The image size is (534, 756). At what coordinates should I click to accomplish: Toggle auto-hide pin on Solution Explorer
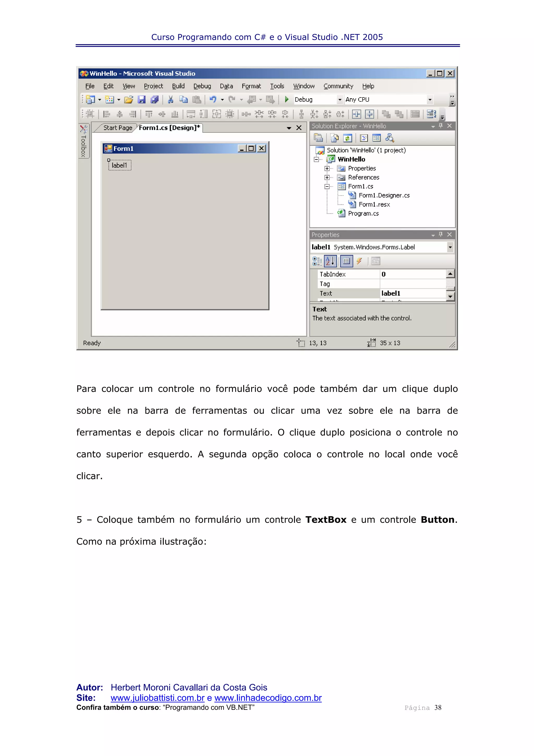pyautogui.click(x=441, y=126)
